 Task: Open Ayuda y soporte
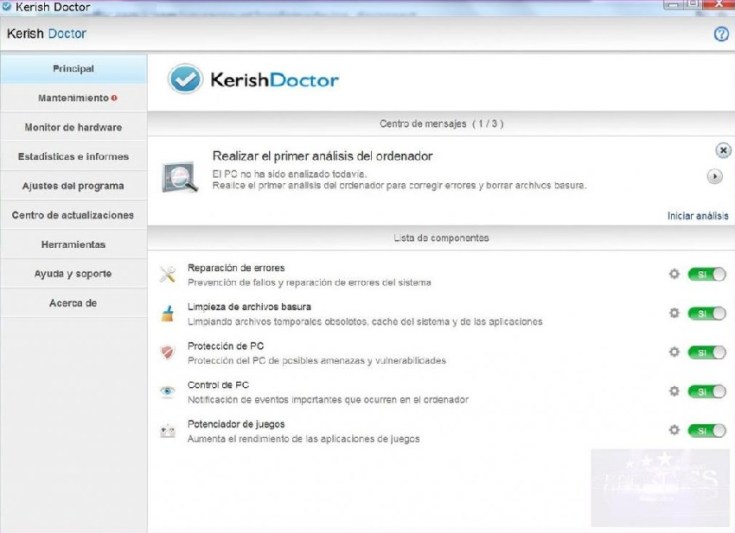(x=74, y=274)
